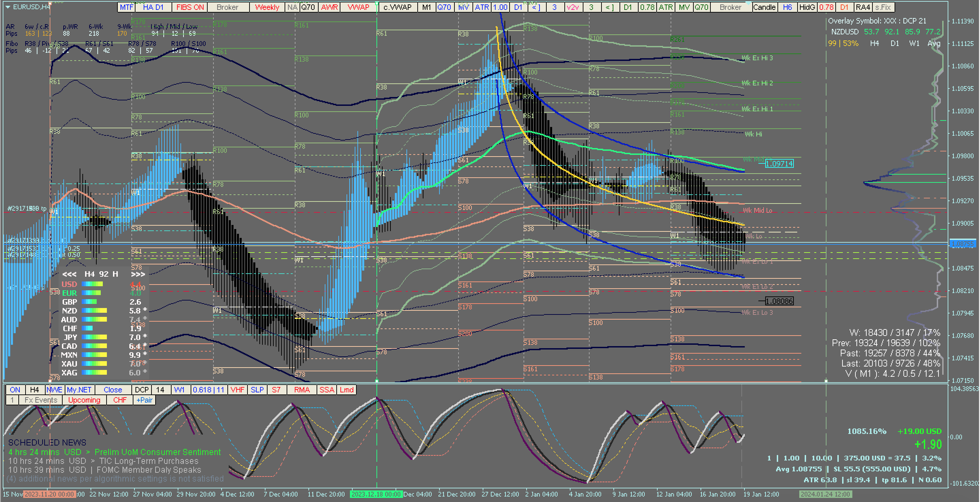Image resolution: width=980 pixels, height=502 pixels.
Task: Toggle the ON button in indicator panel
Action: click(15, 390)
